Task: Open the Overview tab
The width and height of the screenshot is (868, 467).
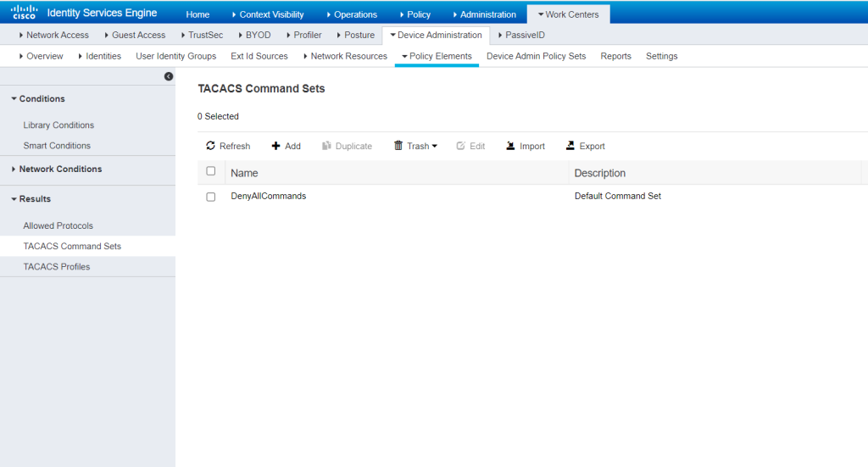Action: [41, 56]
